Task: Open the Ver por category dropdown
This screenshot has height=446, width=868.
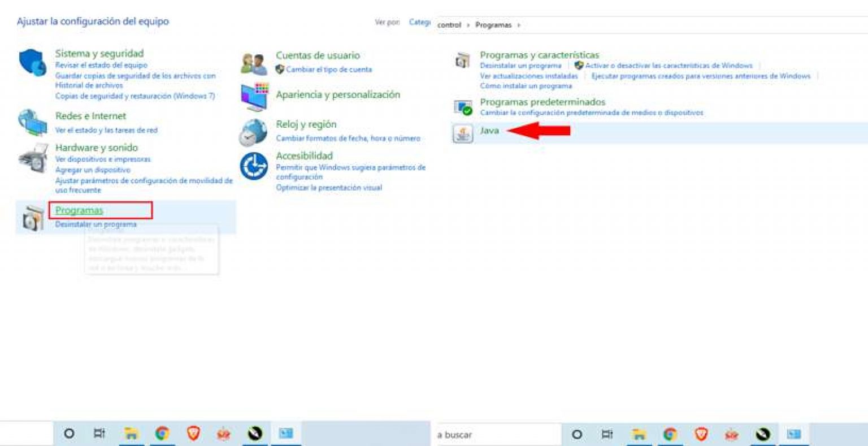Action: [x=419, y=23]
